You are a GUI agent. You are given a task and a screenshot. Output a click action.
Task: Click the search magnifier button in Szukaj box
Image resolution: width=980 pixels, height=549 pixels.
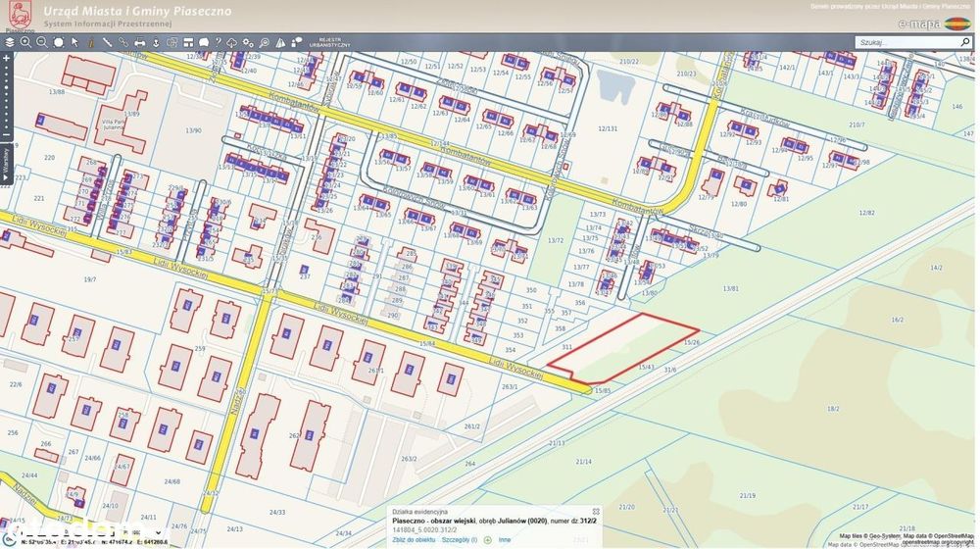(x=965, y=42)
